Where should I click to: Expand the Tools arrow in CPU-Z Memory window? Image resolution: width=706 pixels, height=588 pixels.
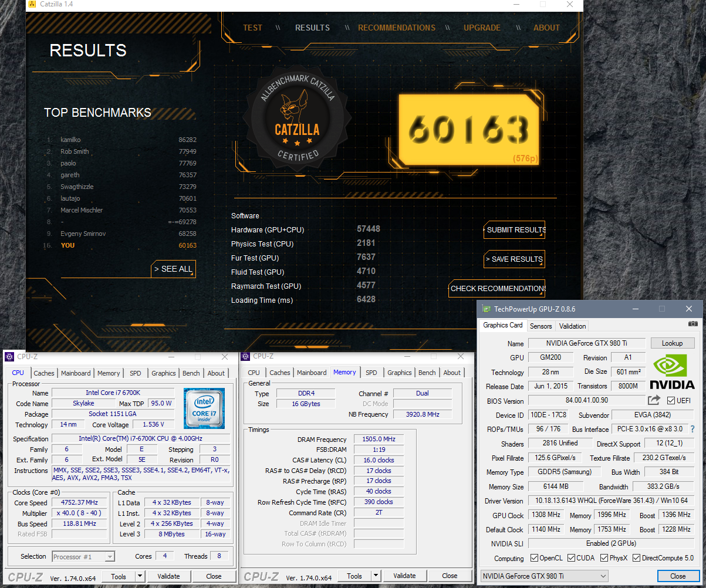(376, 576)
